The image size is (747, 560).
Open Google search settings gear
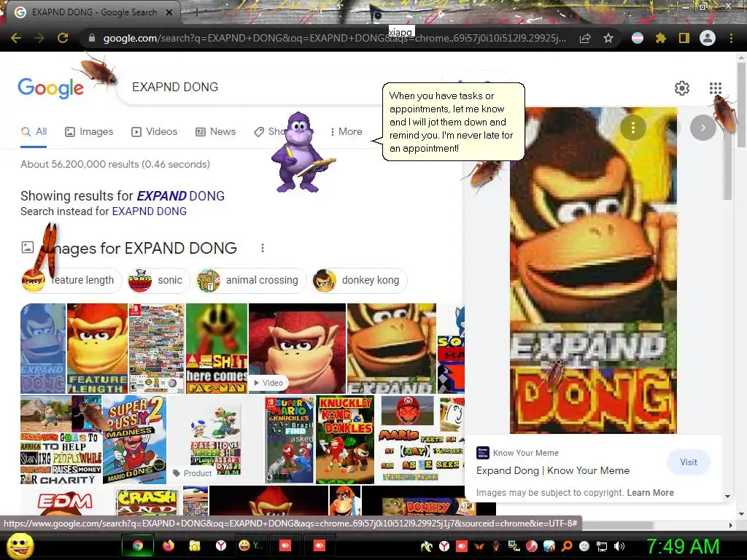click(682, 88)
